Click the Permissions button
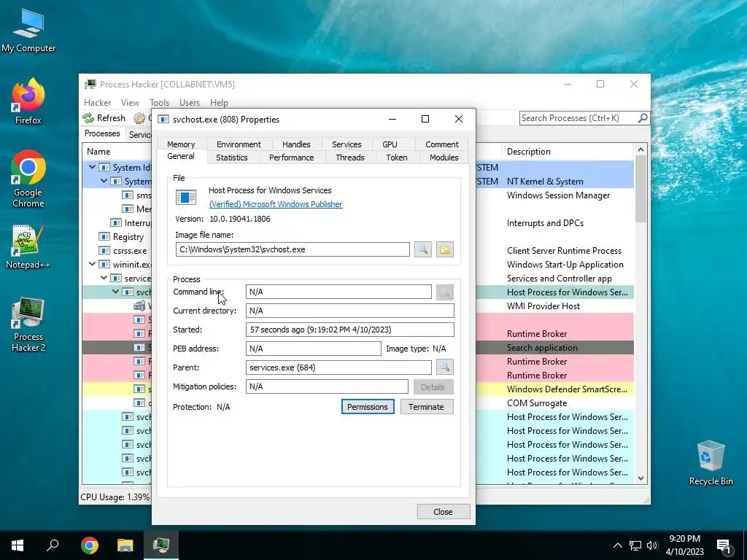The image size is (747, 560). (x=368, y=407)
